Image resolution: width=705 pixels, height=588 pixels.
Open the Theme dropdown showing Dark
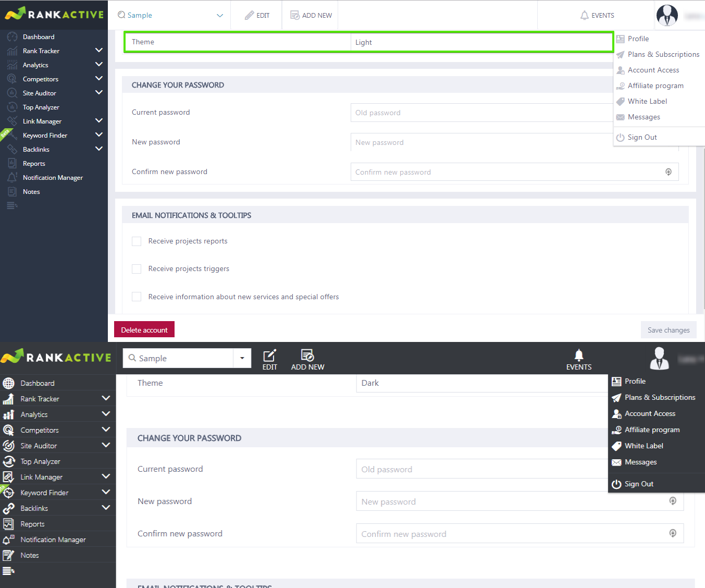pos(483,383)
